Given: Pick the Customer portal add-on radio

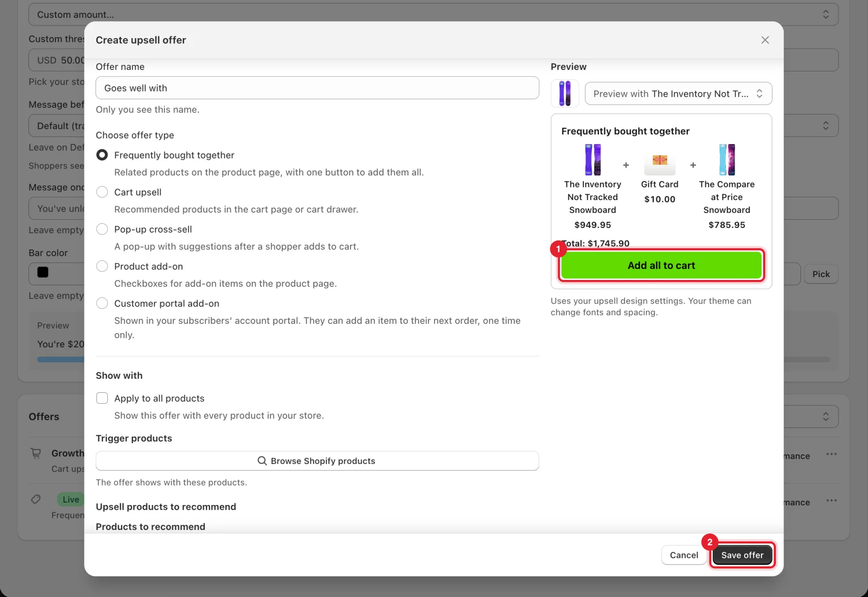Looking at the screenshot, I should [102, 303].
